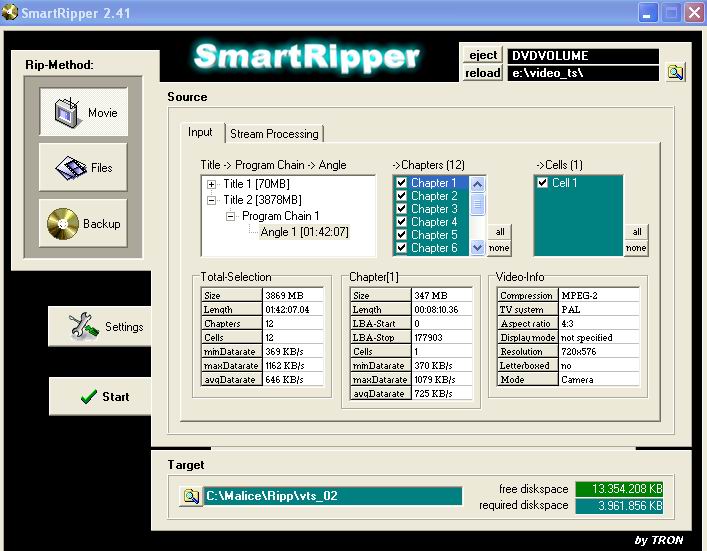Click Video-Info Compression value MPEG-2

(x=599, y=295)
